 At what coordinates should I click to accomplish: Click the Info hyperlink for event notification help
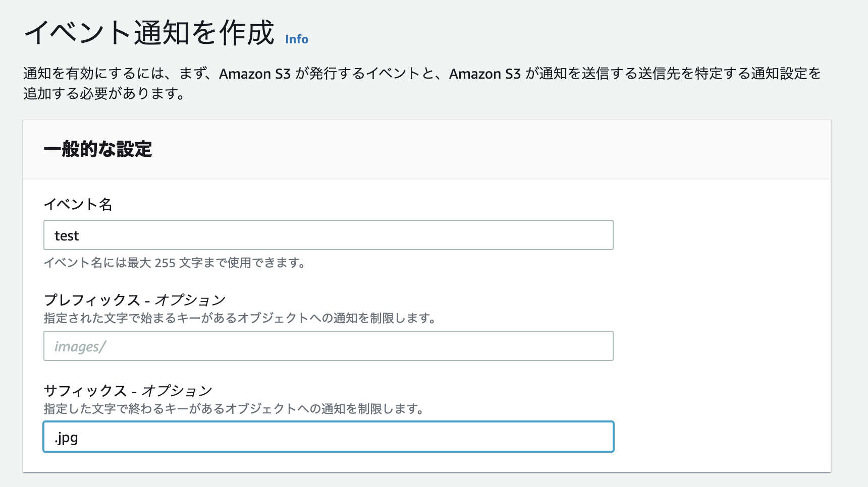(x=296, y=39)
